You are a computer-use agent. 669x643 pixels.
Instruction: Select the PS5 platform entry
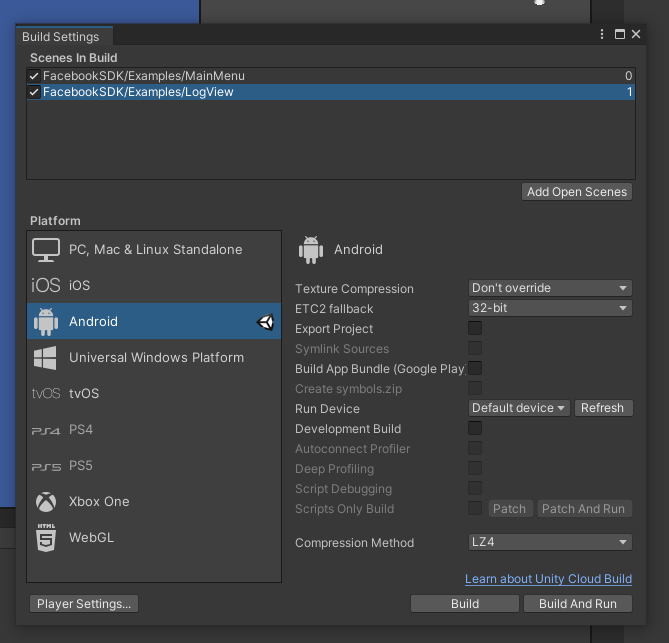(154, 466)
